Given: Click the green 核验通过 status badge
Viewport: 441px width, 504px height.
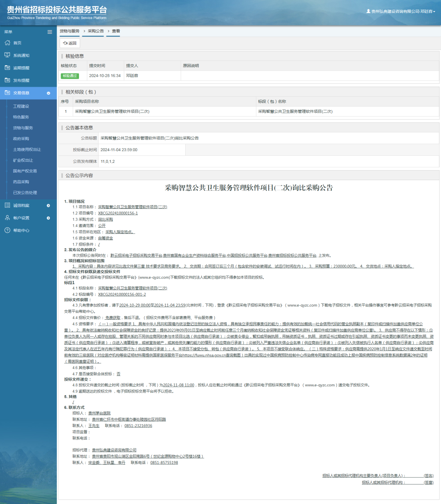Looking at the screenshot, I should point(70,76).
